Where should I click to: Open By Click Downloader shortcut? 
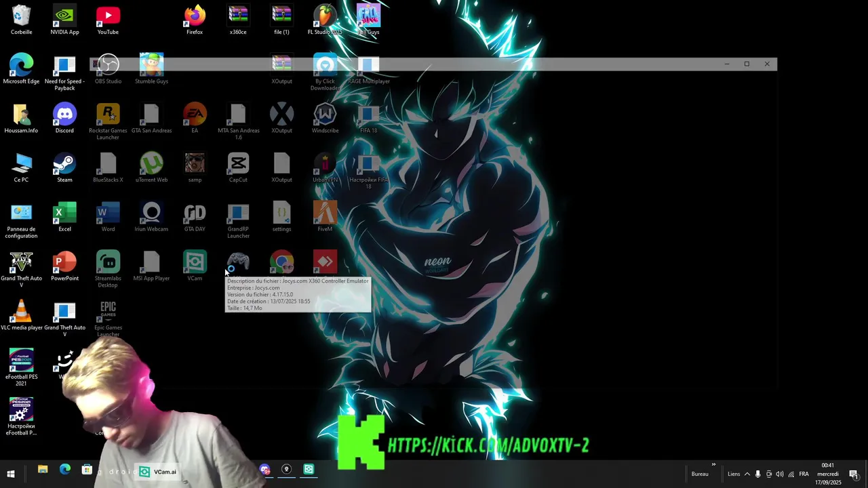click(x=325, y=73)
